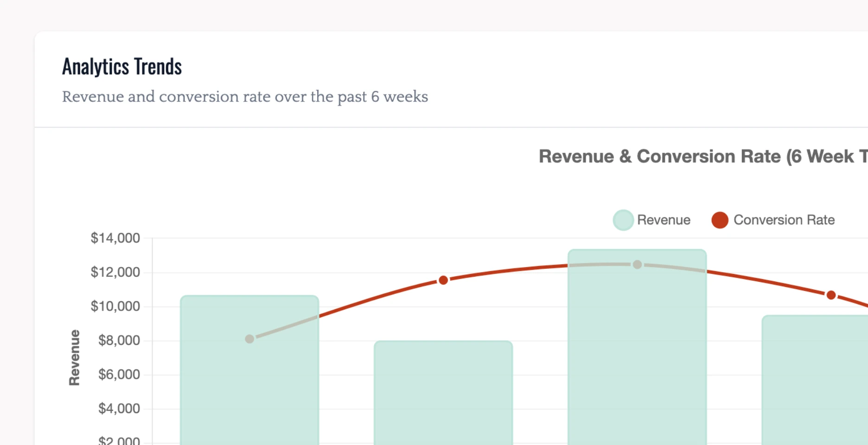Toggle the Revenue legend color swatch
The width and height of the screenshot is (868, 445).
pos(623,220)
